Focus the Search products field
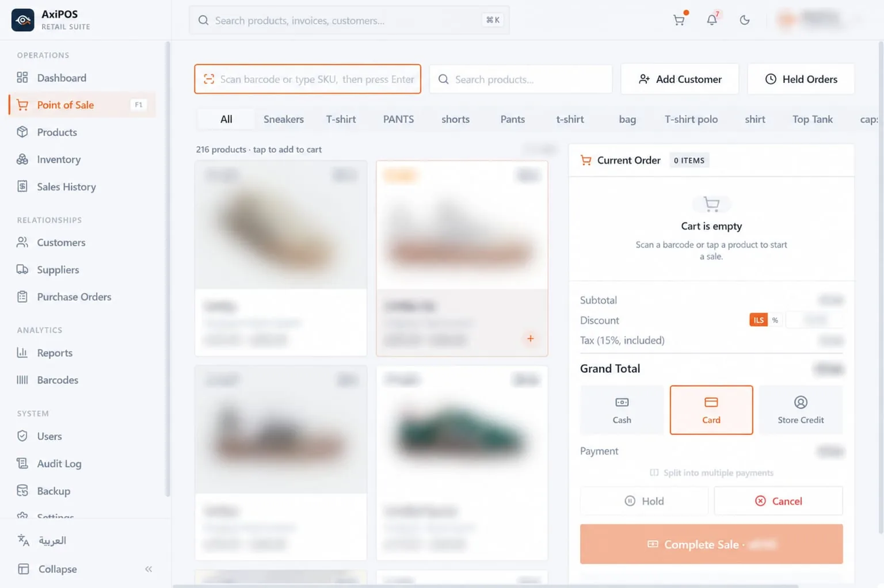The width and height of the screenshot is (884, 588). (x=521, y=79)
